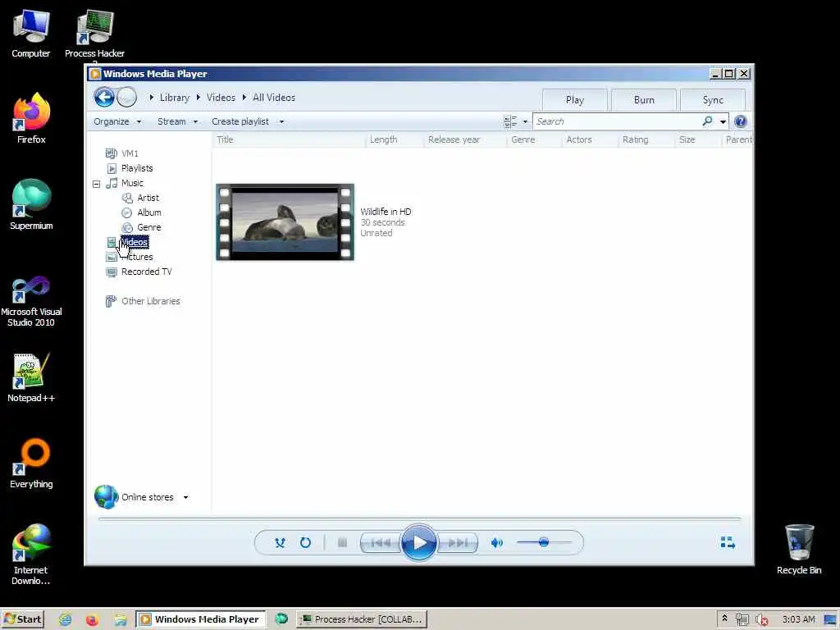Click the Notepad++ desktop icon
The height and width of the screenshot is (630, 840).
[31, 377]
